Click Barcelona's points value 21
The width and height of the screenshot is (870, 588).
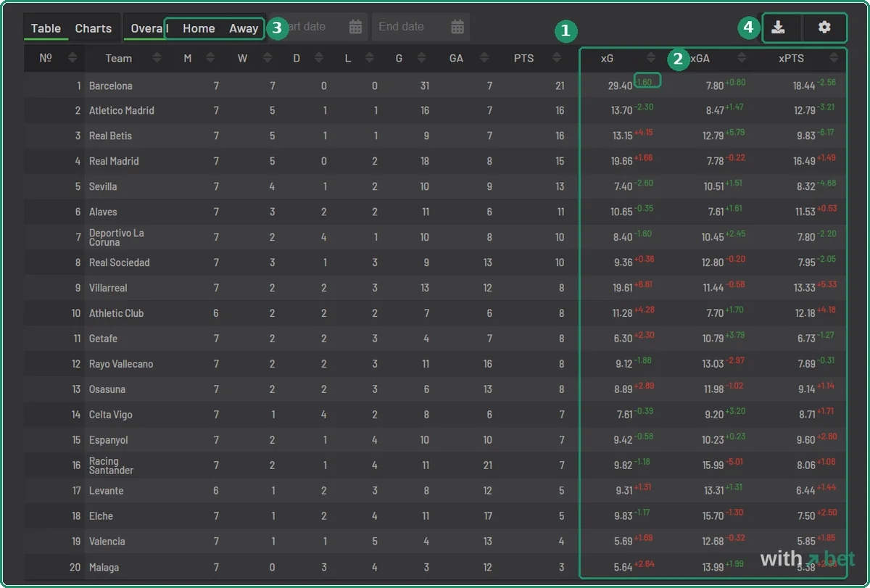coord(560,86)
